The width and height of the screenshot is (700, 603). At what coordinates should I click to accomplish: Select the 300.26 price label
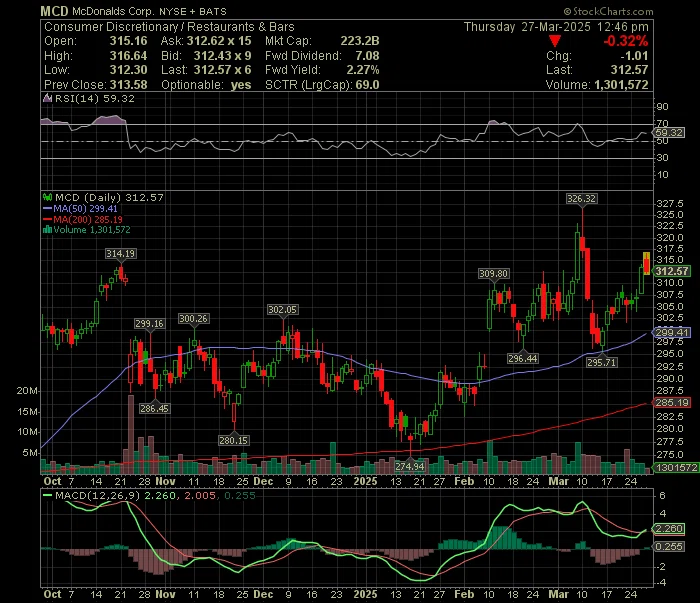(x=193, y=319)
